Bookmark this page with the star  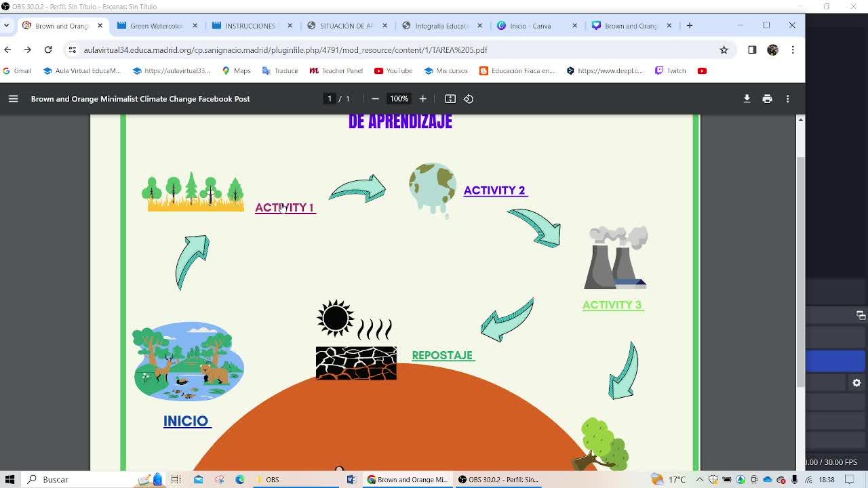[x=724, y=49]
